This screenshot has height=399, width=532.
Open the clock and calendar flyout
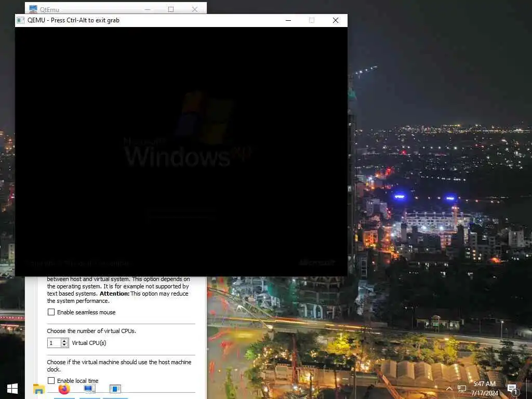(x=485, y=389)
